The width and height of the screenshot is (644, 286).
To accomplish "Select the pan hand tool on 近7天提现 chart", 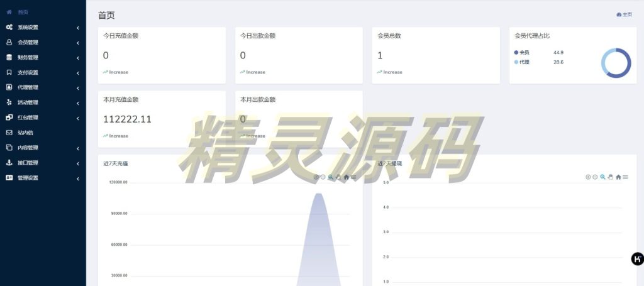I will click(x=610, y=177).
